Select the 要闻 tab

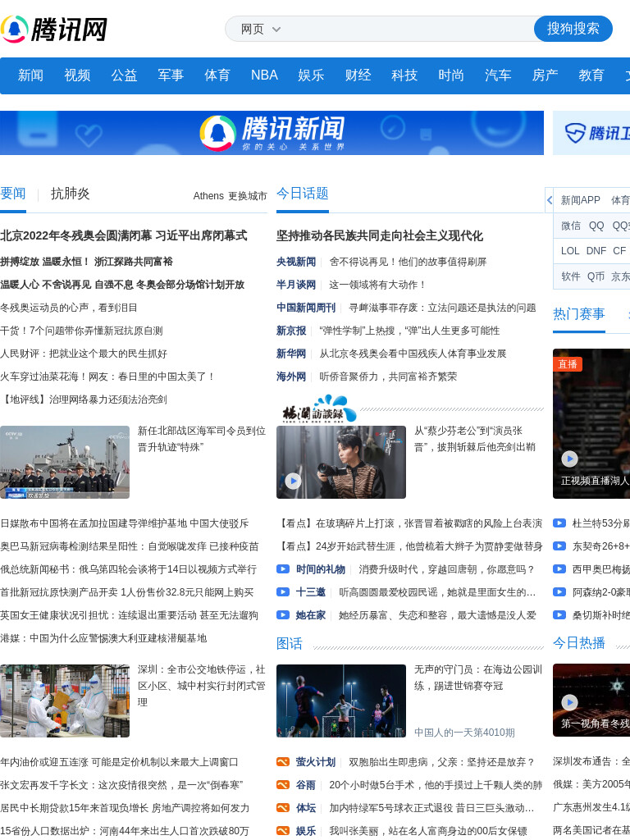click(13, 194)
